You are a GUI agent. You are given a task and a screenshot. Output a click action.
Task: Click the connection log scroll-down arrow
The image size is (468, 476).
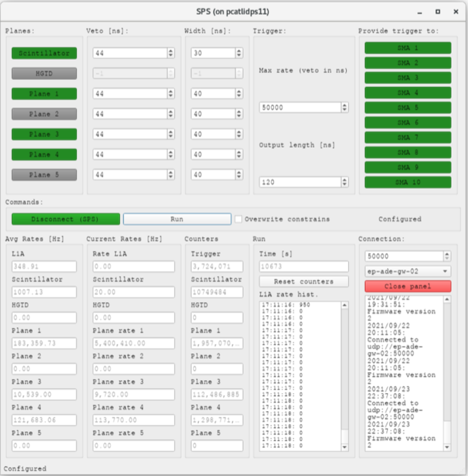[x=447, y=447]
